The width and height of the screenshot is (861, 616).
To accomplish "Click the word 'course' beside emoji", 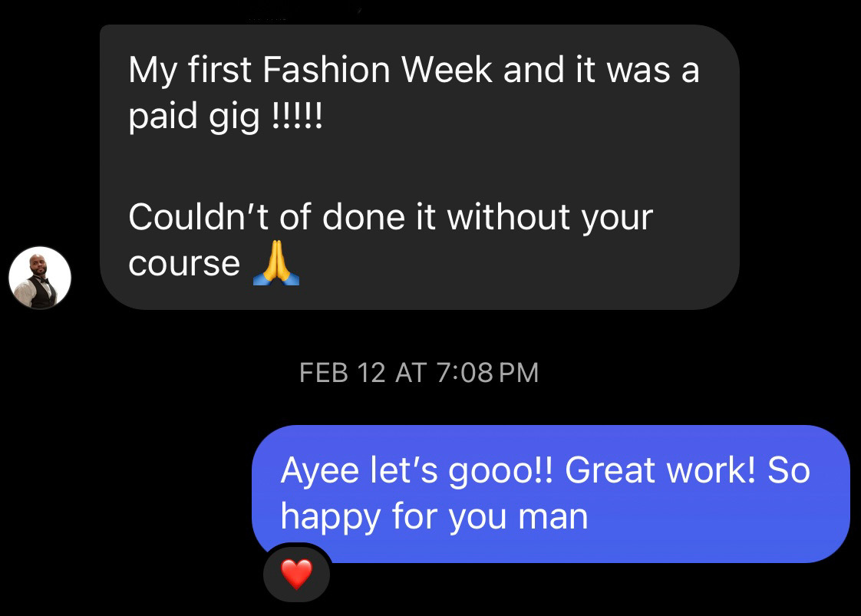I will point(184,264).
